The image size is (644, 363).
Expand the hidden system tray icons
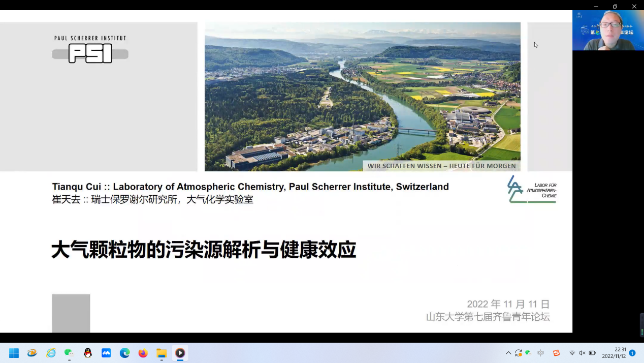(508, 353)
